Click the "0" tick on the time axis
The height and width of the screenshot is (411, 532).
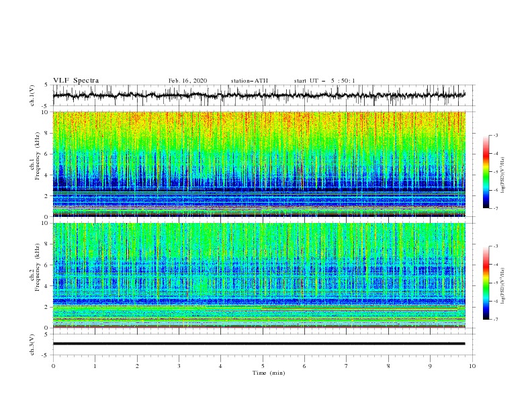pyautogui.click(x=53, y=366)
